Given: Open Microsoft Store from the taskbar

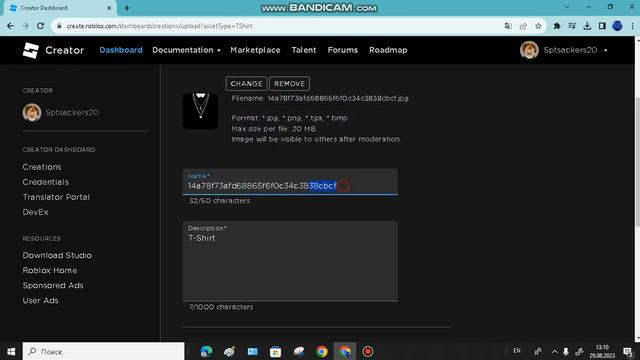Looking at the screenshot, I should click(x=276, y=351).
